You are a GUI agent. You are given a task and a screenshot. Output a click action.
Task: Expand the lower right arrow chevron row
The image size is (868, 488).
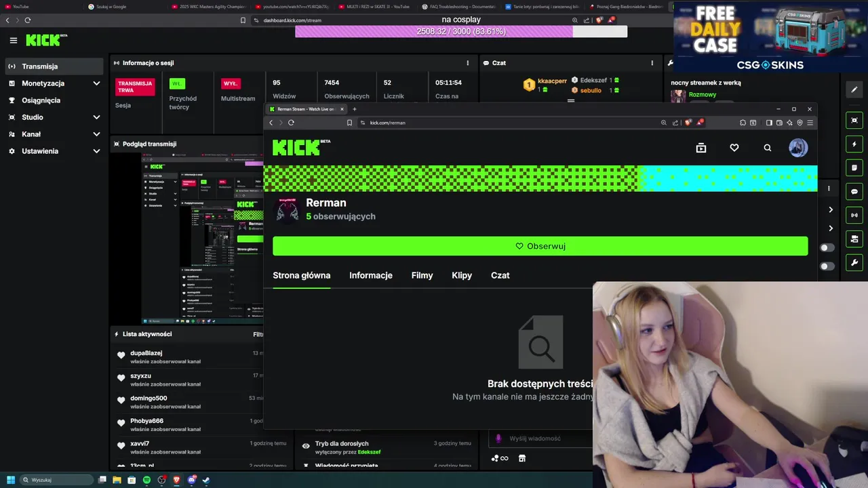tap(831, 228)
